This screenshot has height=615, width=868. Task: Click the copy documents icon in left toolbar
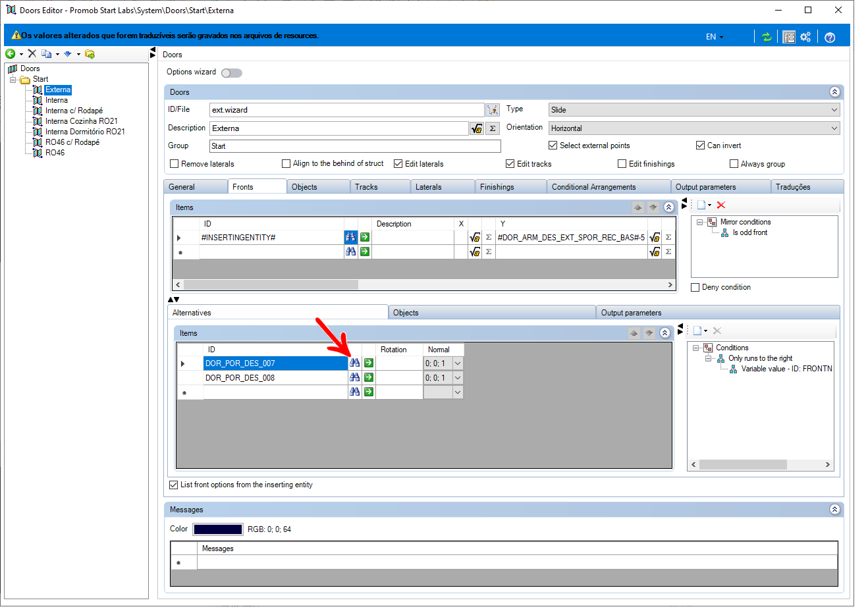46,54
